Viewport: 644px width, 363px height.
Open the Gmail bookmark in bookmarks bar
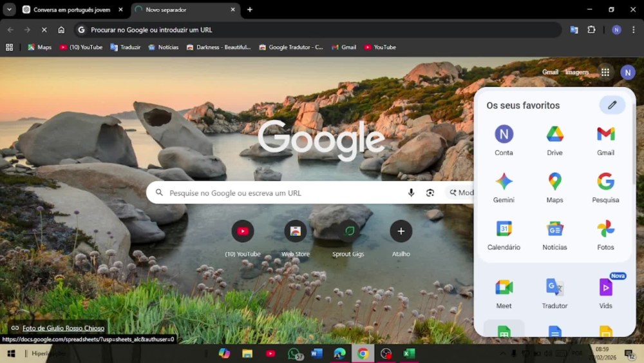tap(344, 47)
